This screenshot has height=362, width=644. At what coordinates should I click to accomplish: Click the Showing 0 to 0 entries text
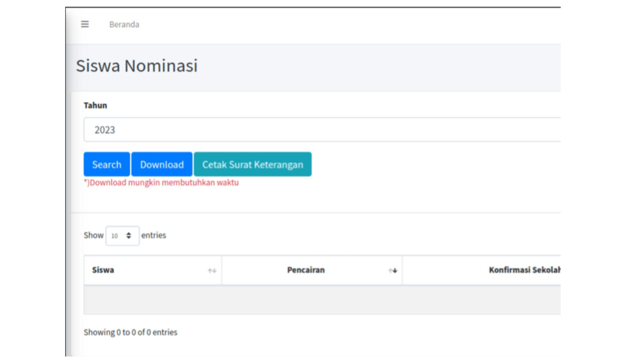[131, 332]
